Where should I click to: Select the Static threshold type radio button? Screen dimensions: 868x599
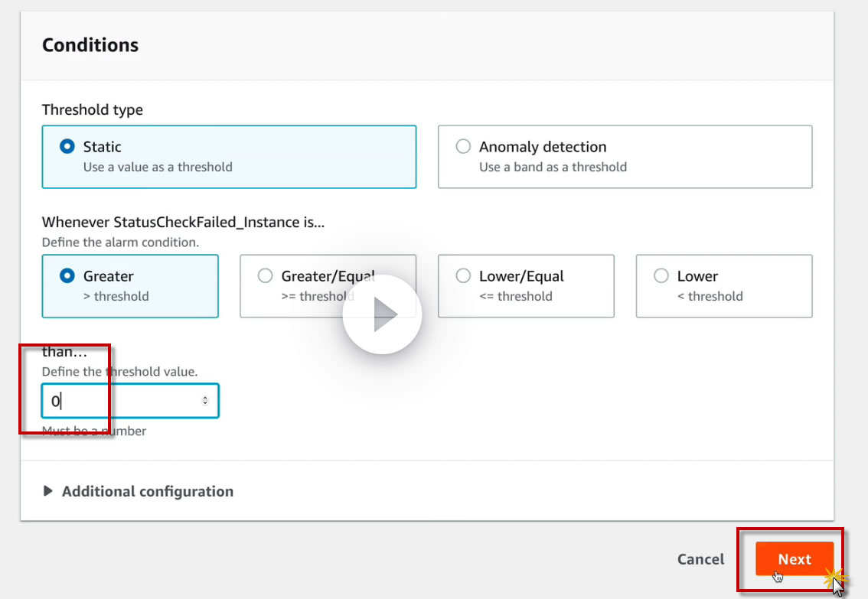[x=67, y=147]
